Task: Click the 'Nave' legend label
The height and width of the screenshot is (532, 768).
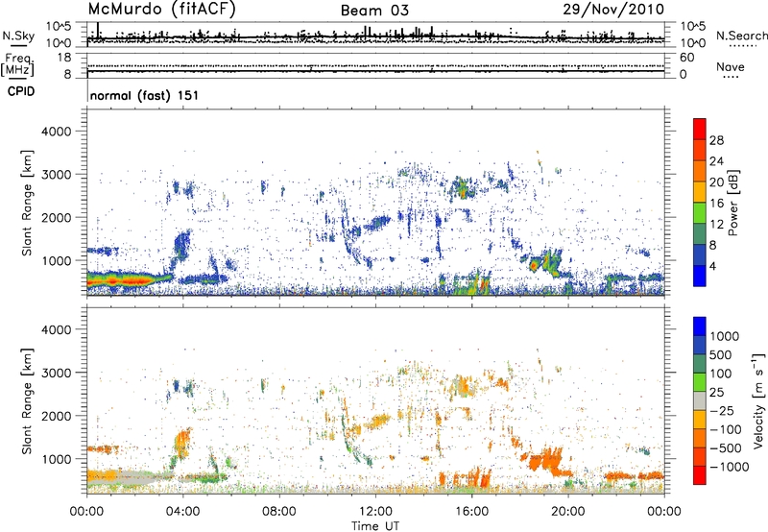Action: click(730, 66)
